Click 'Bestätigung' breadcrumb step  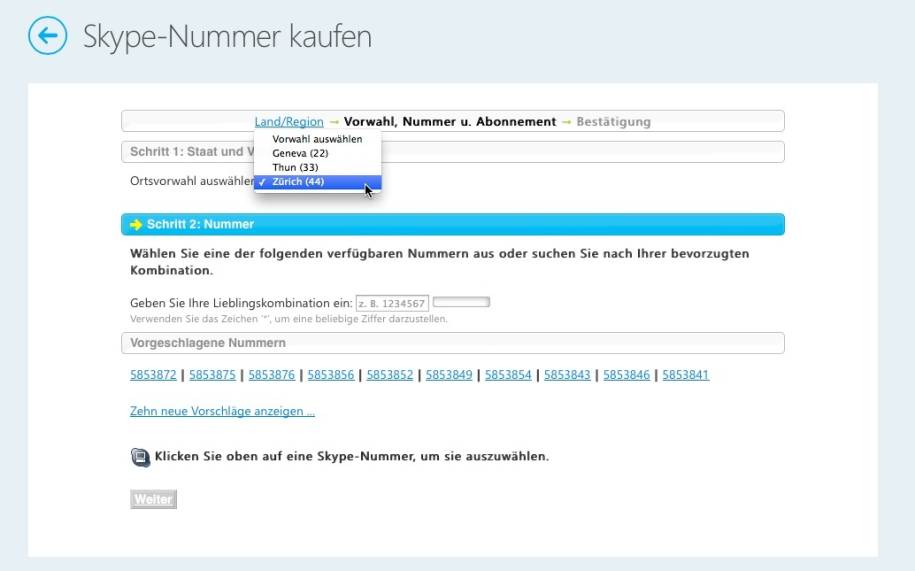coord(613,122)
